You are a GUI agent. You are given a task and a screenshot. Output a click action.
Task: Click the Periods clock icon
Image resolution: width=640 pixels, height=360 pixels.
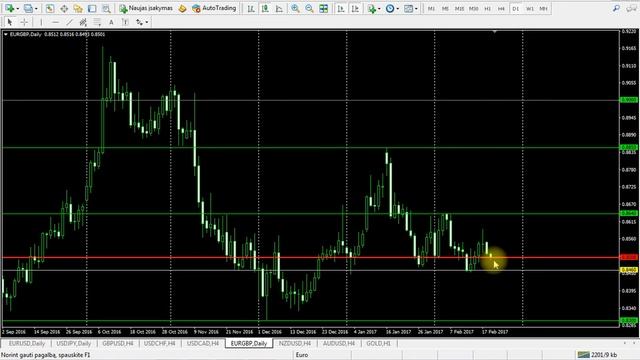[390, 8]
